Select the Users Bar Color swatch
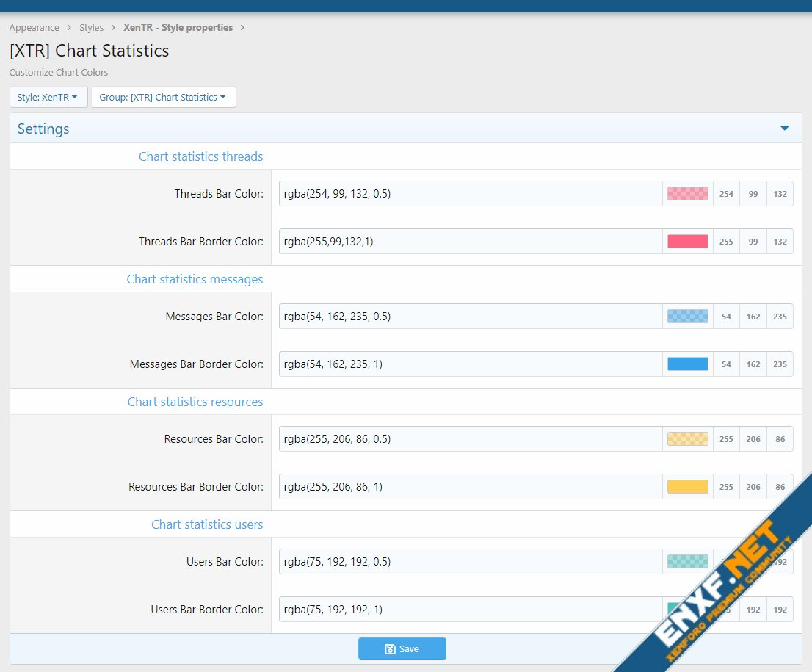Viewport: 812px width, 672px height. tap(687, 562)
